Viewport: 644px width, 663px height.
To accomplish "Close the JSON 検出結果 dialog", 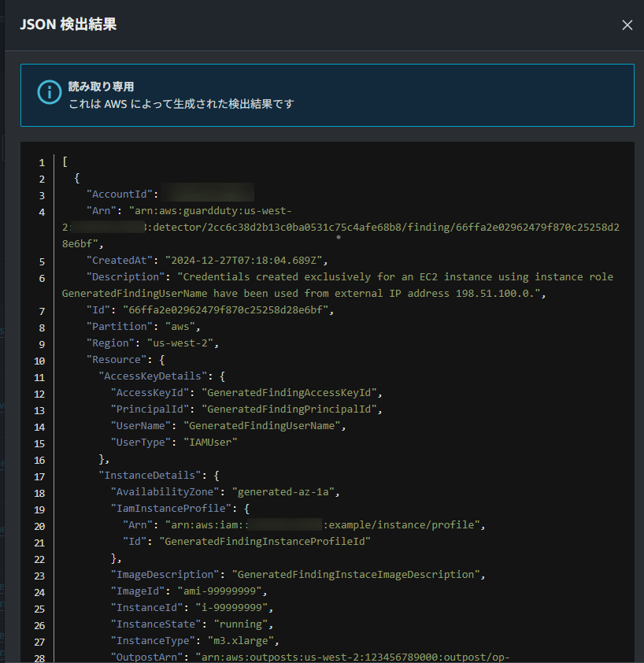I will click(627, 25).
